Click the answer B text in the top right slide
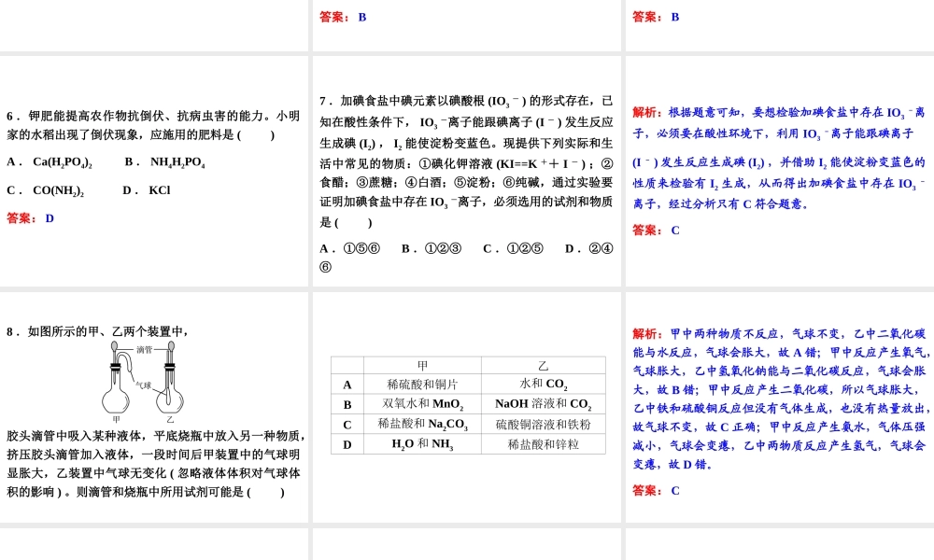This screenshot has height=560, width=934. pyautogui.click(x=656, y=17)
